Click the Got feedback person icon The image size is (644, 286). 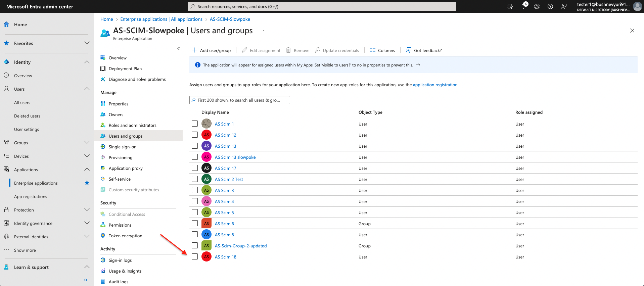(x=409, y=50)
